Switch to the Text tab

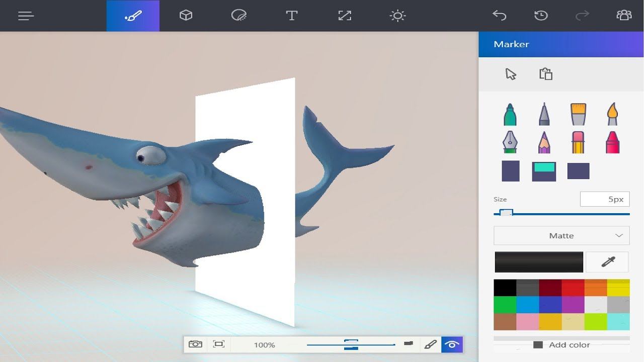click(x=291, y=16)
